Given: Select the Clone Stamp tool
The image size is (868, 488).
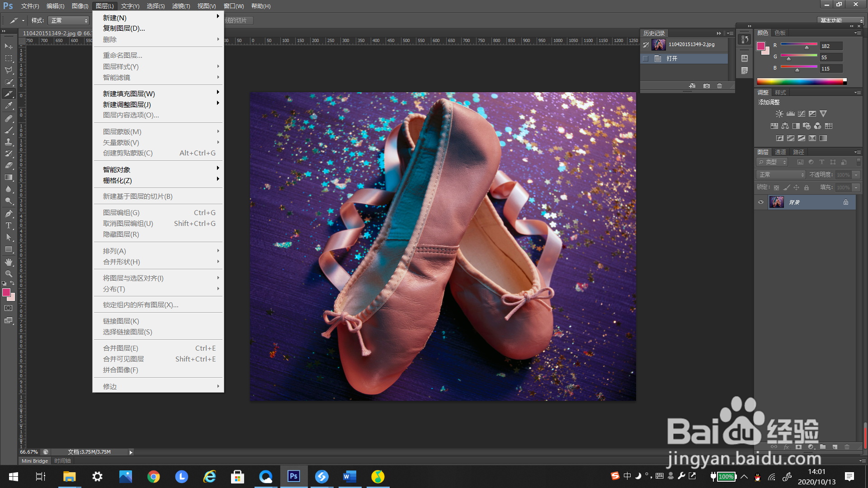Looking at the screenshot, I should 9,142.
